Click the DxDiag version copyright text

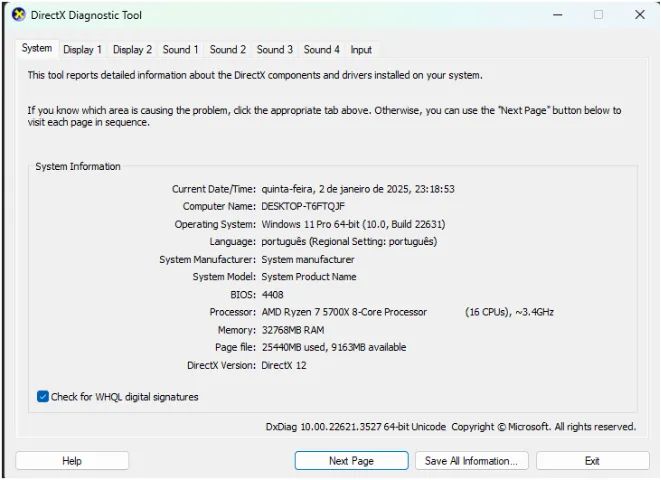[x=450, y=427]
